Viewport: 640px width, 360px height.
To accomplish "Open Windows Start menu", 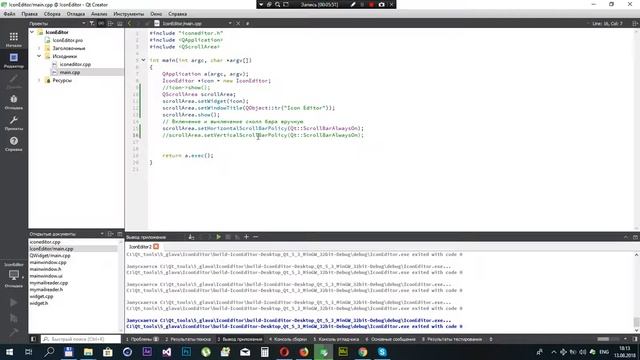I will pos(9,352).
